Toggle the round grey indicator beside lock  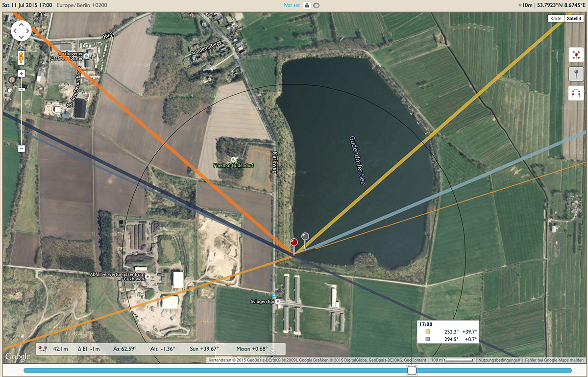pyautogui.click(x=317, y=5)
